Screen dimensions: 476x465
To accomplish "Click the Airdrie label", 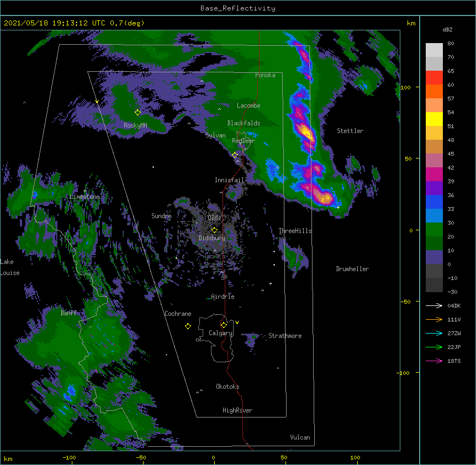I will pos(223,297).
